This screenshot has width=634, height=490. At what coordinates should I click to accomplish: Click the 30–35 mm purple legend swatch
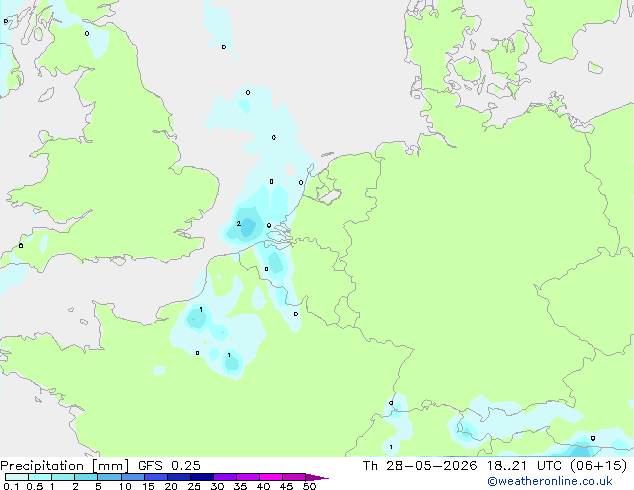point(224,477)
